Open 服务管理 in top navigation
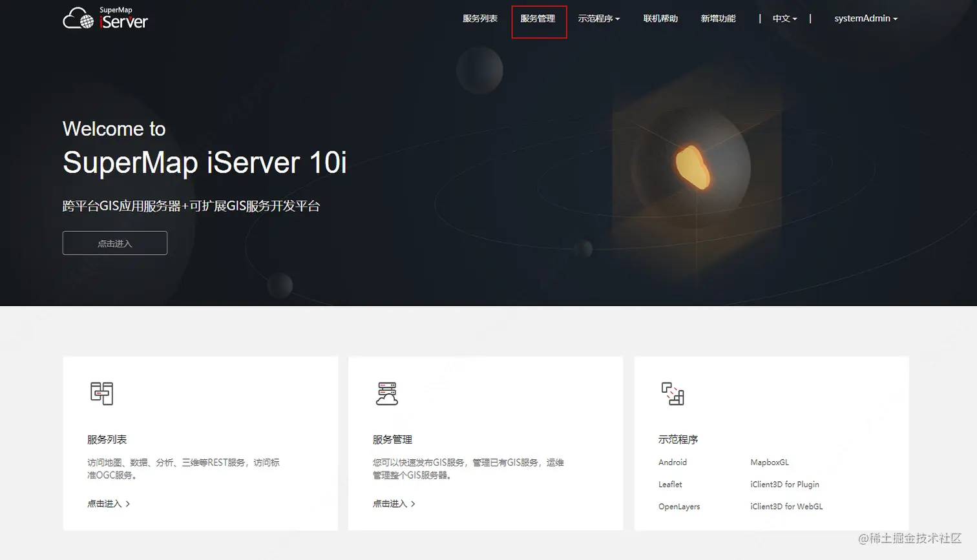Image resolution: width=977 pixels, height=560 pixels. click(x=538, y=19)
